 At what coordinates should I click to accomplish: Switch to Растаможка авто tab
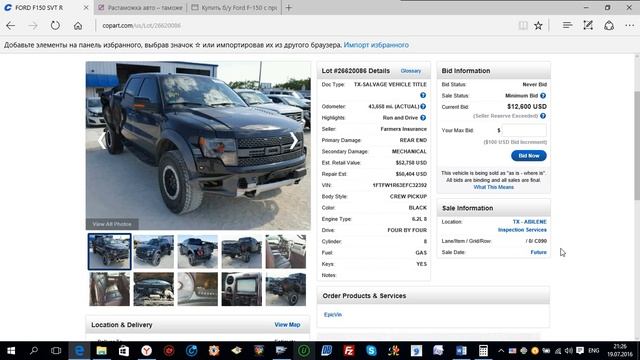coord(141,7)
